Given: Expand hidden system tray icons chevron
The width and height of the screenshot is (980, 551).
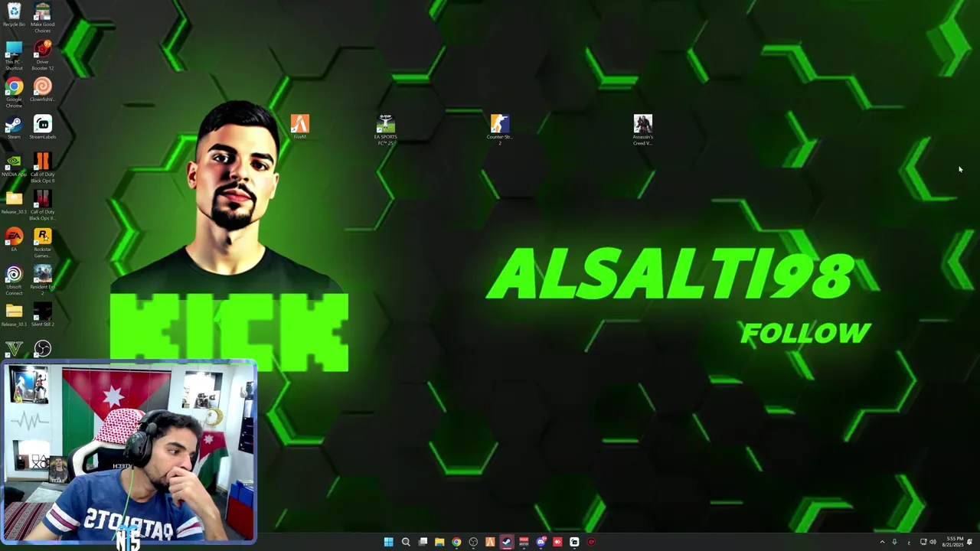Looking at the screenshot, I should coord(882,542).
